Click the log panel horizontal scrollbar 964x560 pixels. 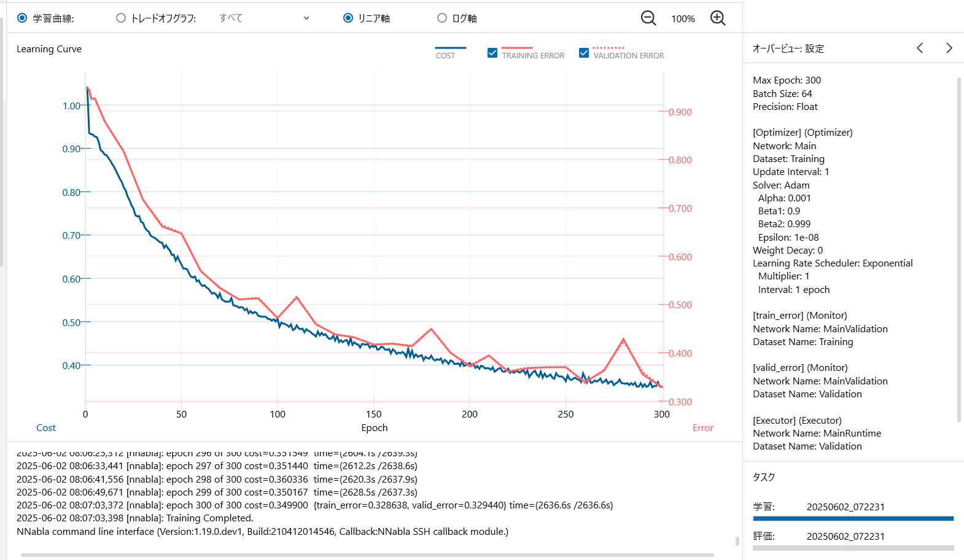[x=367, y=555]
